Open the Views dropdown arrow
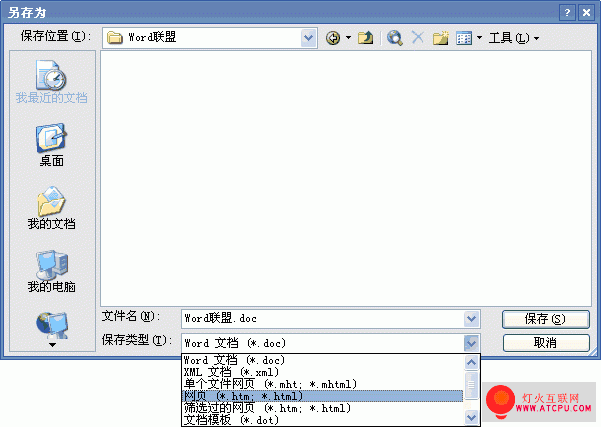 tap(479, 38)
